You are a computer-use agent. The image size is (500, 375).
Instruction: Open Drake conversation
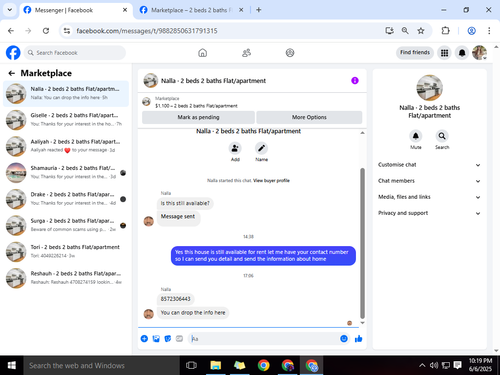(x=66, y=199)
